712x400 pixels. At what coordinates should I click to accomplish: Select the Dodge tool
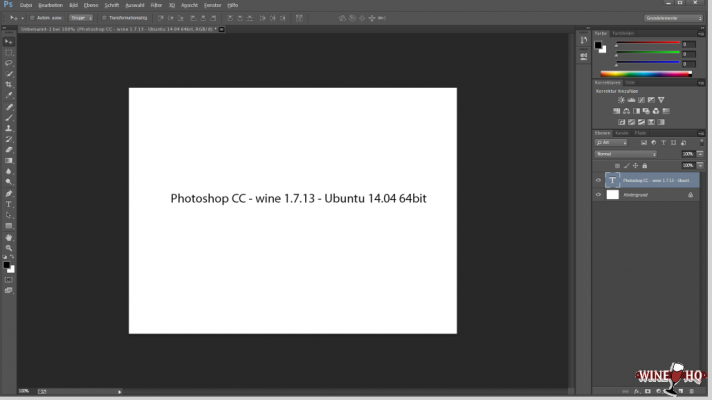tap(9, 182)
